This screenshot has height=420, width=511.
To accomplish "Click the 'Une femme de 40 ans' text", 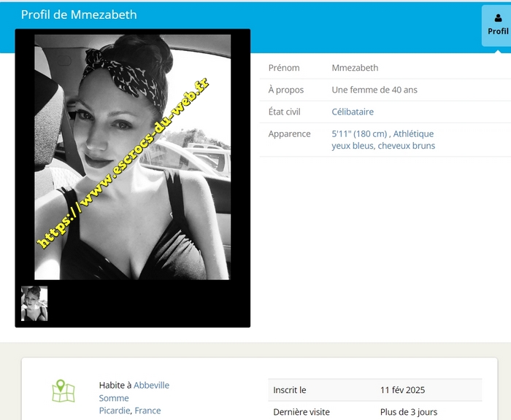I will pyautogui.click(x=374, y=90).
